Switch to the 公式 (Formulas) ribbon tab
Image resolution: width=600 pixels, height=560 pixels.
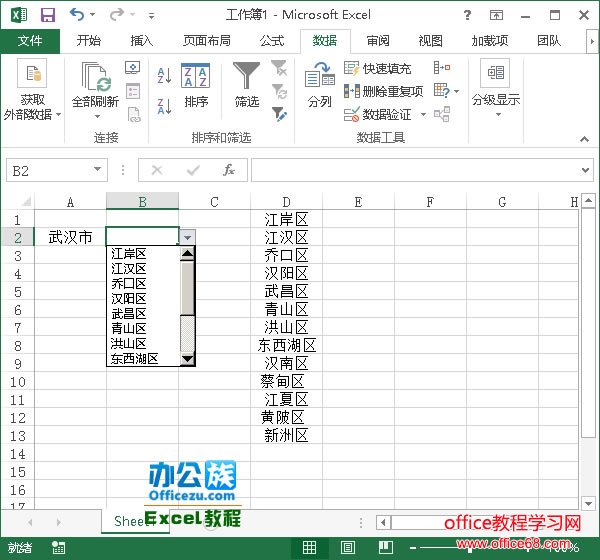coord(271,41)
